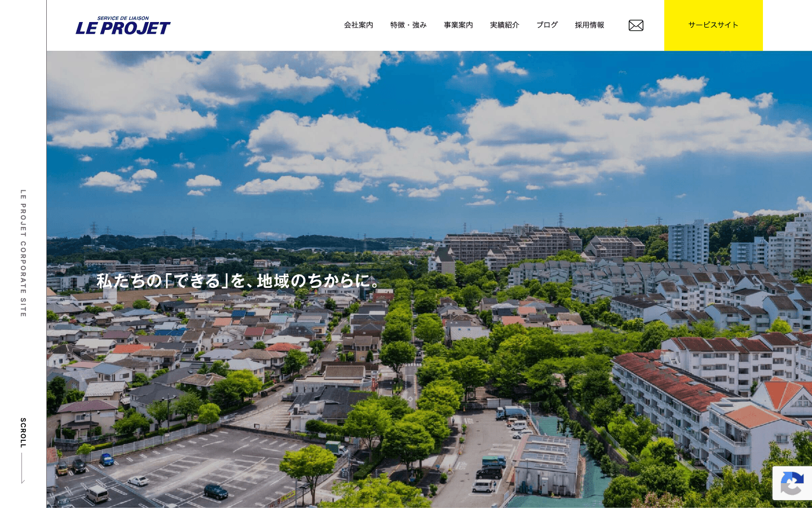Click the vertical LE PROJET CORPORATE SITE text
The height and width of the screenshot is (508, 812).
tap(23, 253)
